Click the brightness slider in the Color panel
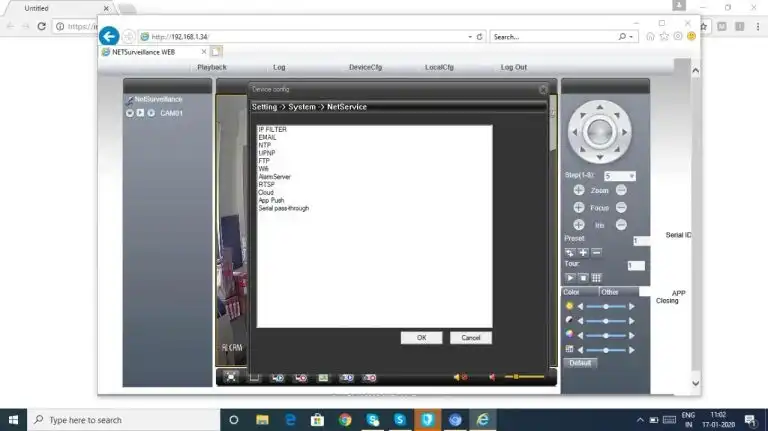 coord(606,306)
